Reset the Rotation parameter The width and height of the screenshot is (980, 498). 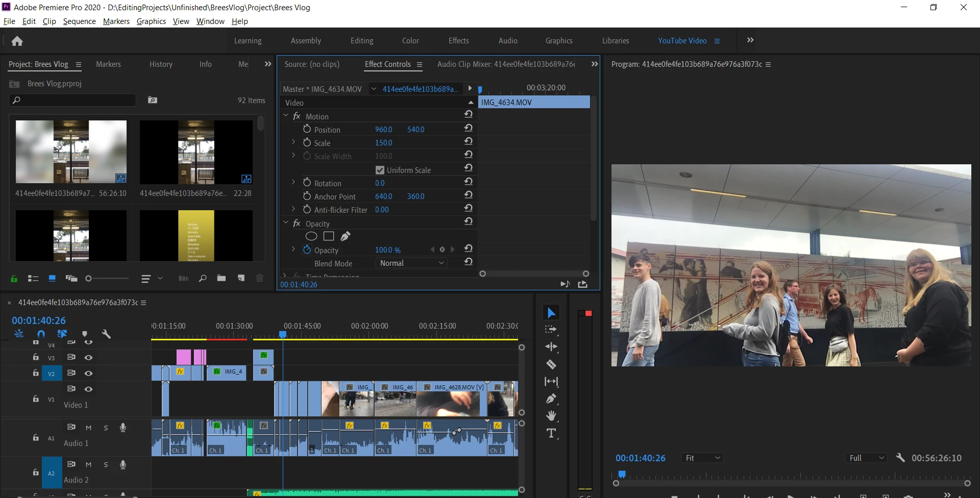[468, 181]
